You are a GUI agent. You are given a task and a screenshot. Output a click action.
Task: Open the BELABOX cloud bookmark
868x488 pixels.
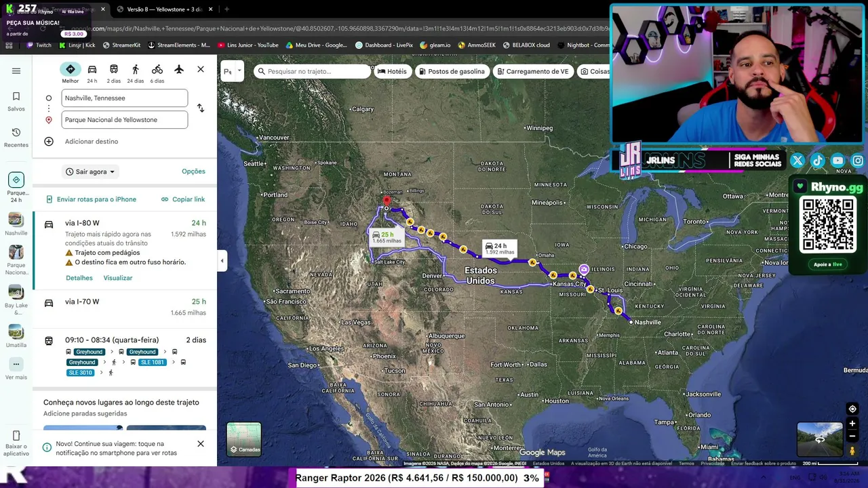pos(526,45)
